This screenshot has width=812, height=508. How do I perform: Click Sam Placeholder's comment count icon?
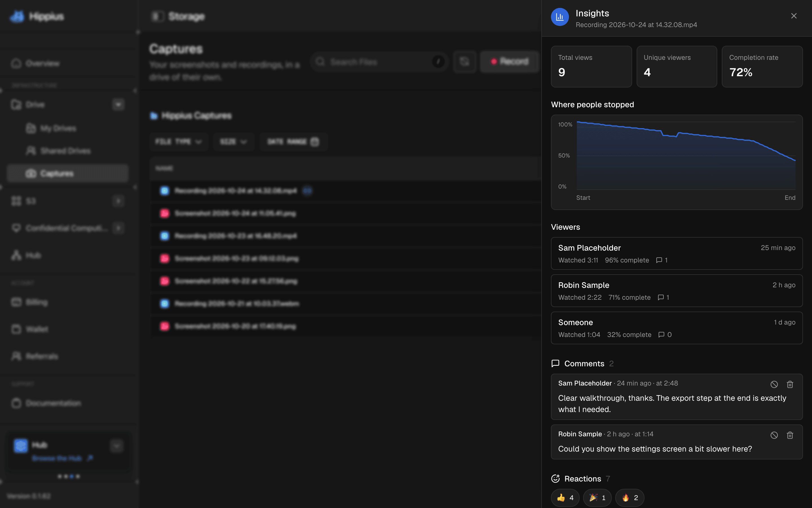[x=659, y=260]
